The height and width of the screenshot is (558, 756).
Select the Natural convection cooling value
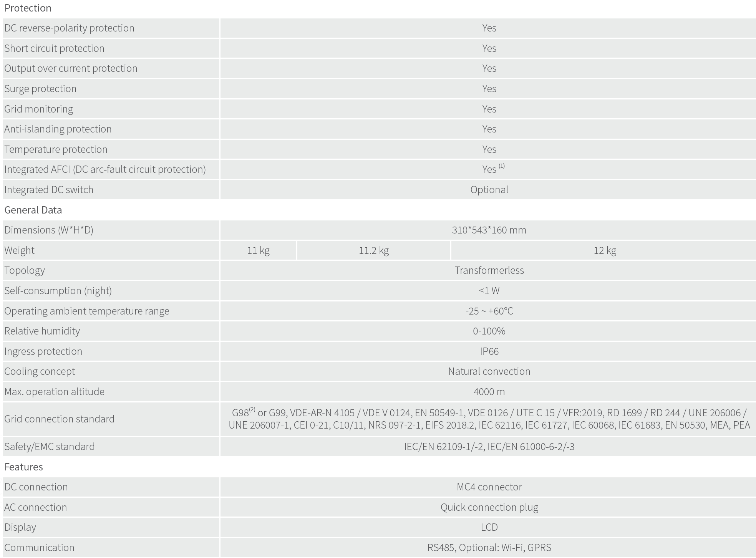click(x=489, y=371)
